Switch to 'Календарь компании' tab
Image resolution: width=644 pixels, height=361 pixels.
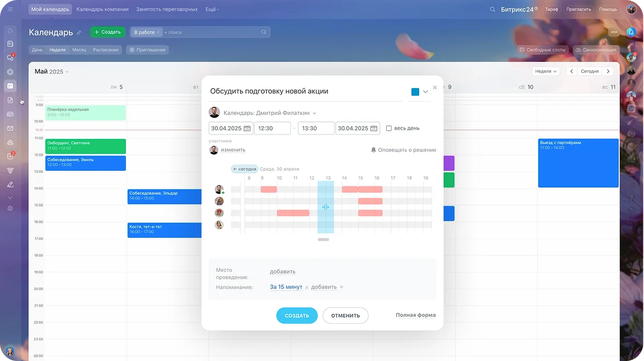[102, 9]
